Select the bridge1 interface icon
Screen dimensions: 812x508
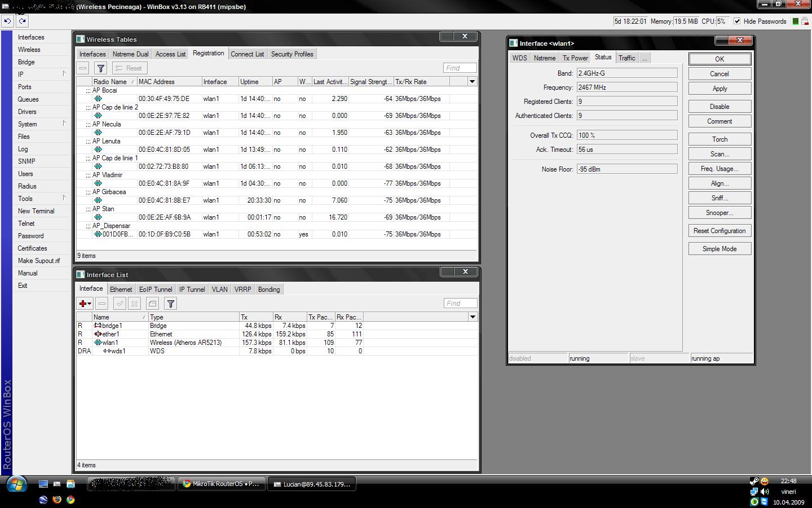point(98,326)
